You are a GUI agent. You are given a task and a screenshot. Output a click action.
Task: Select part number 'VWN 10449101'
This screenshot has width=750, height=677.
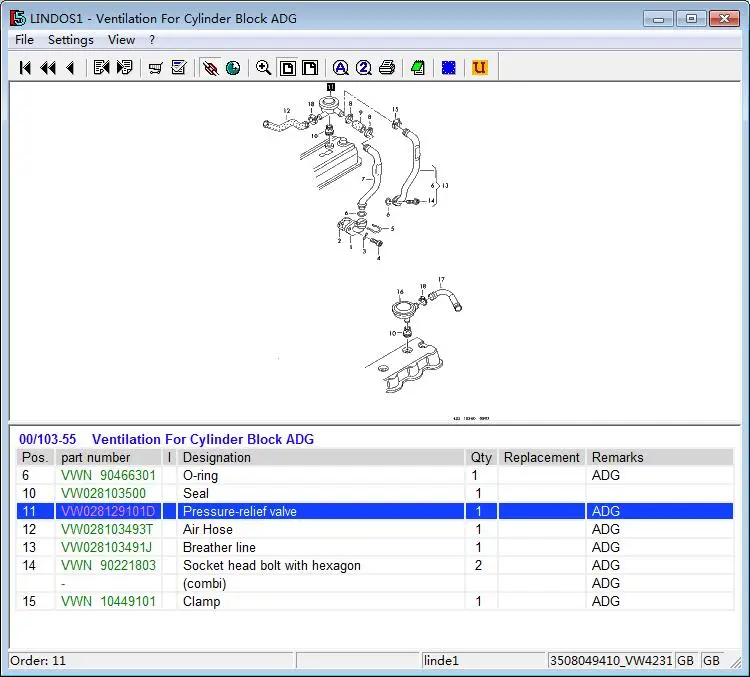[108, 601]
